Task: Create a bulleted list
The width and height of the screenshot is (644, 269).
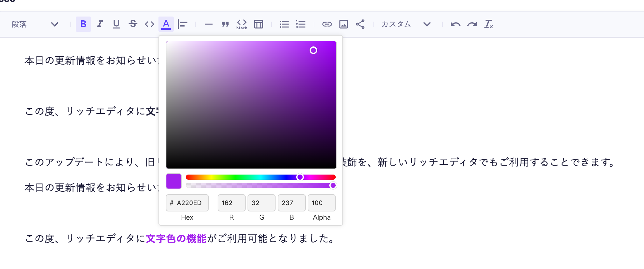Action: point(284,24)
